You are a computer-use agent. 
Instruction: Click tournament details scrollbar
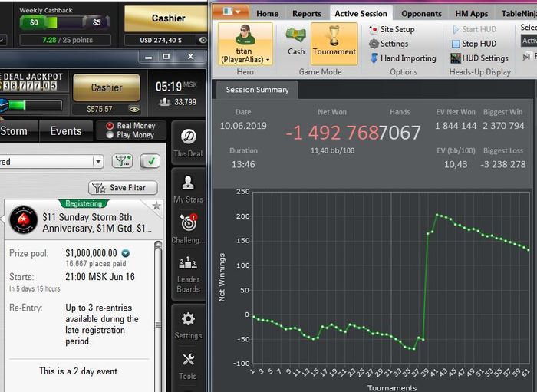(158, 317)
